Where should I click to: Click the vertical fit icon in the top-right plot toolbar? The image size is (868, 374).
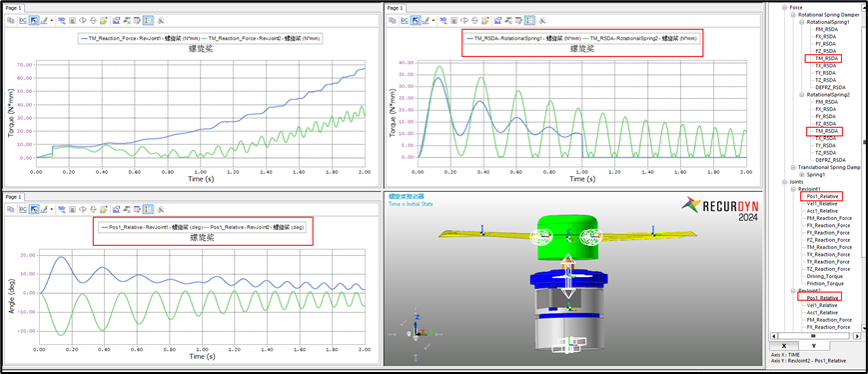coord(475,21)
